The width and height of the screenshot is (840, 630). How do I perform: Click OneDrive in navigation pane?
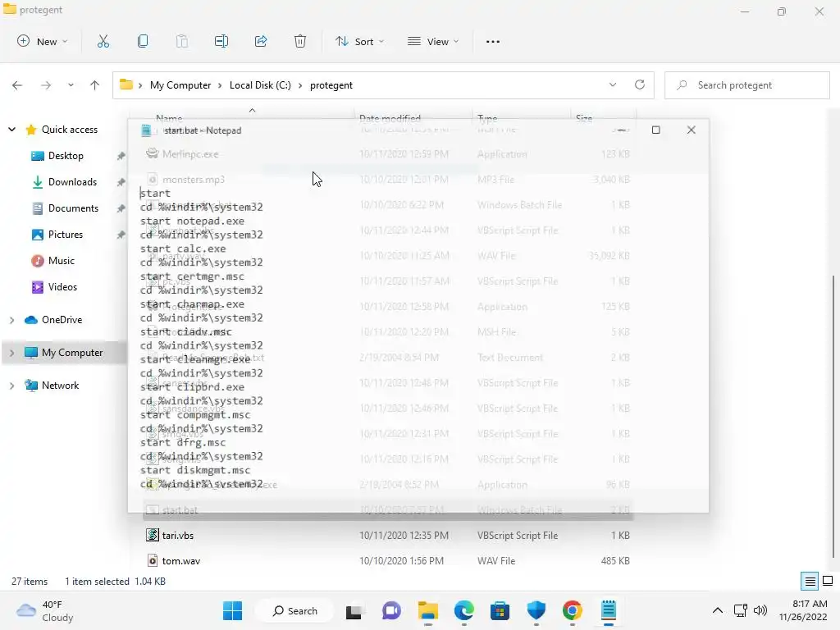tap(62, 320)
